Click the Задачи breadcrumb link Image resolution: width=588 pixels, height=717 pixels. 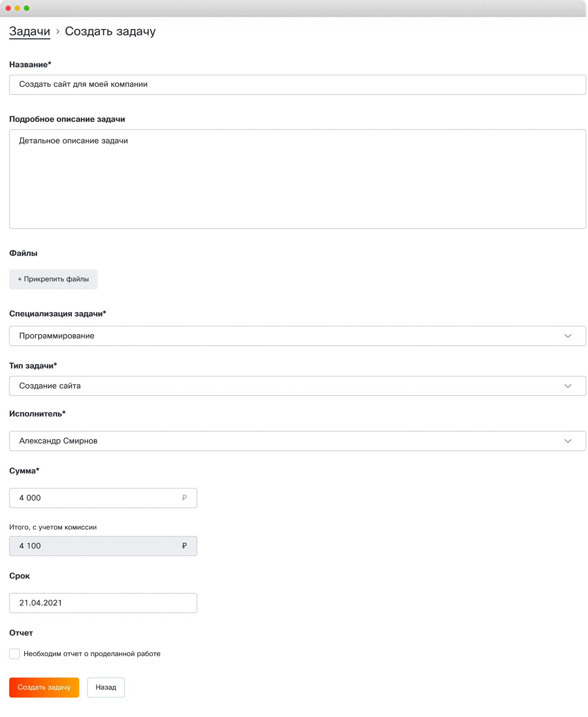tap(30, 31)
